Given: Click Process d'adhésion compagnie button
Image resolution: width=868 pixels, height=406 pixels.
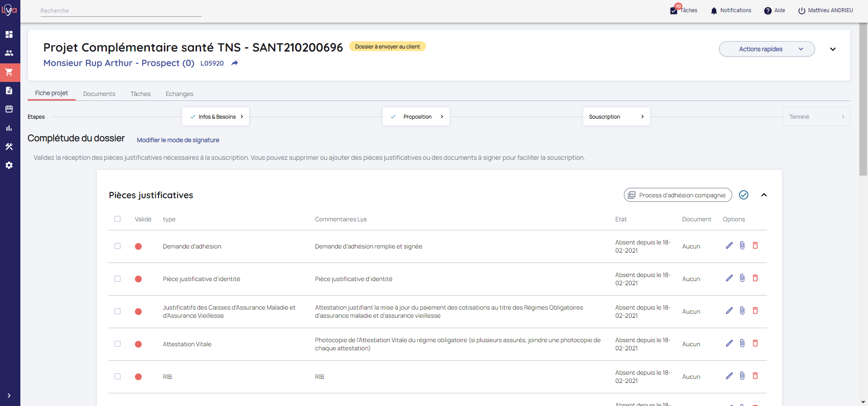Looking at the screenshot, I should (x=677, y=195).
